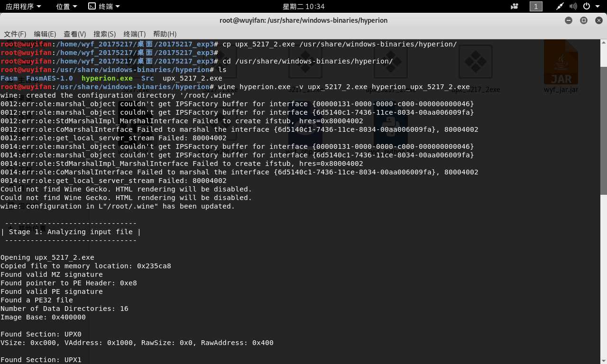Click 'Image Base: 0x400000' line
Image resolution: width=607 pixels, height=364 pixels.
pyautogui.click(x=43, y=317)
